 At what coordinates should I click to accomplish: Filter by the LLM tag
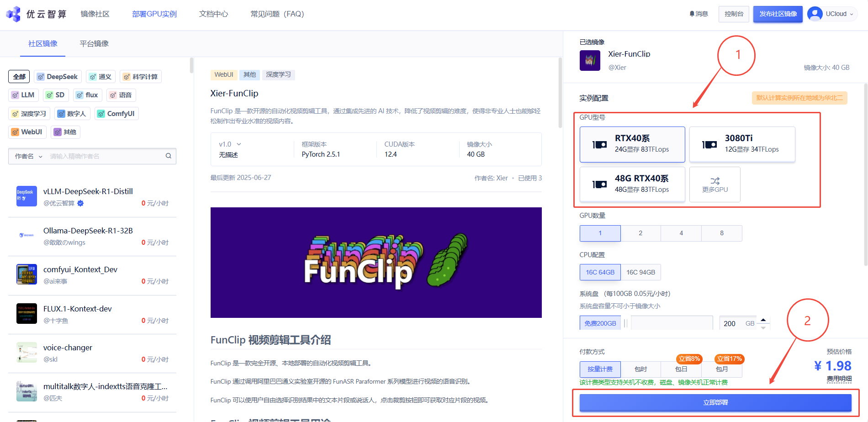23,95
